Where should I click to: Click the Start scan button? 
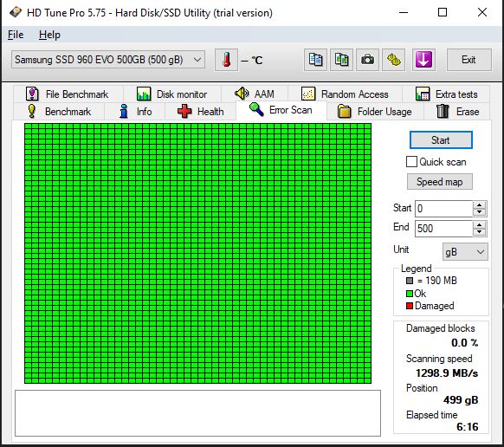tap(441, 140)
